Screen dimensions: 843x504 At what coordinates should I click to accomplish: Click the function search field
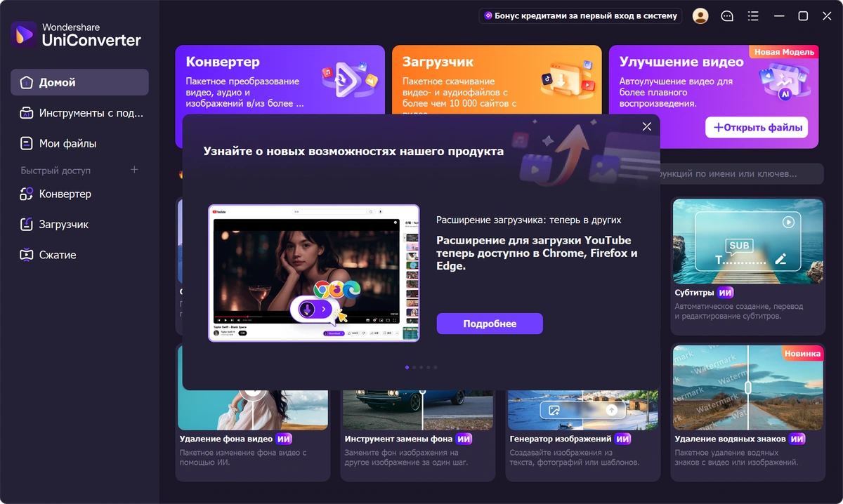point(741,173)
